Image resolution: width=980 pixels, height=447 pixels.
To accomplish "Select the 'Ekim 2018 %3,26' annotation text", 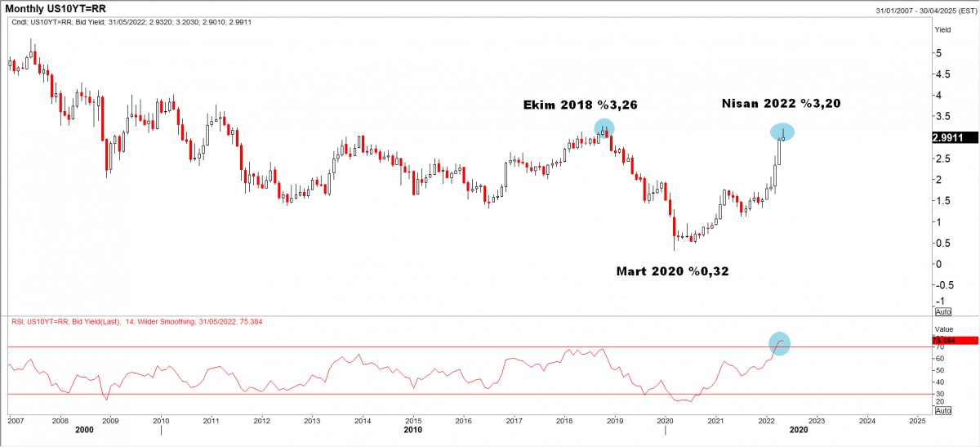I will click(580, 105).
